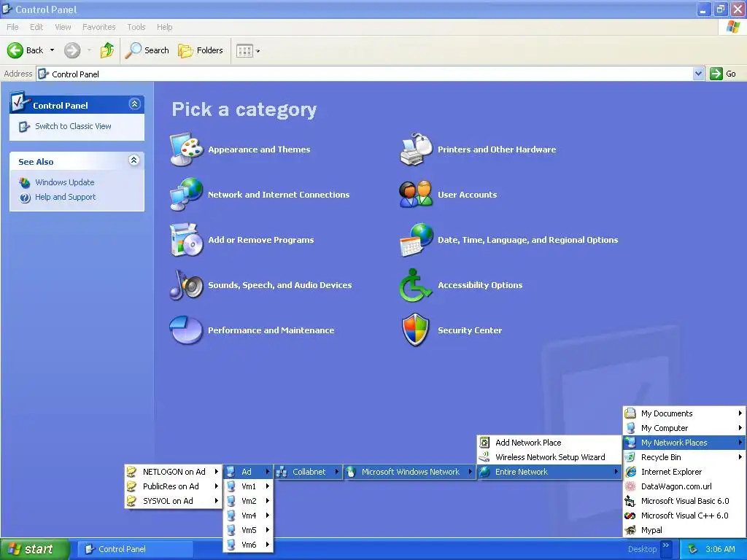Click the Internet Explorer menu entry icon

tap(631, 472)
